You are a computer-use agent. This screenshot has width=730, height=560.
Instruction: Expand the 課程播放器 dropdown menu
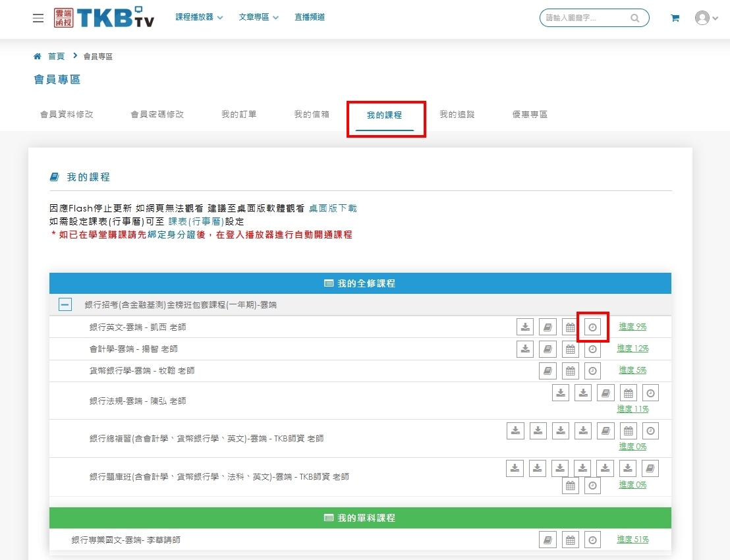coord(199,17)
